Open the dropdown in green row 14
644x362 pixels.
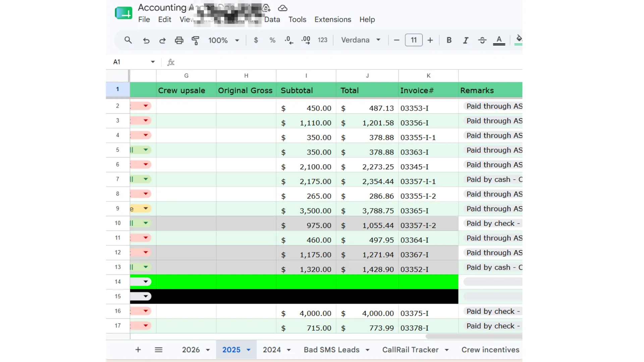146,282
